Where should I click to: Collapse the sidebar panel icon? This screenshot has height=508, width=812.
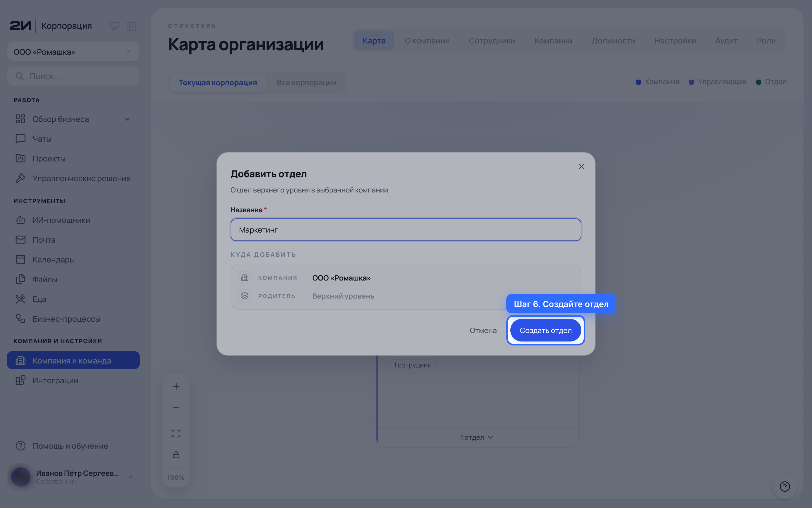tap(131, 26)
